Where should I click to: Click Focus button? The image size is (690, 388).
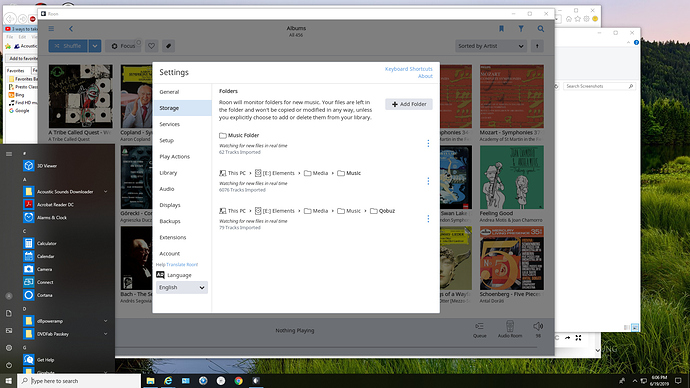click(x=123, y=46)
